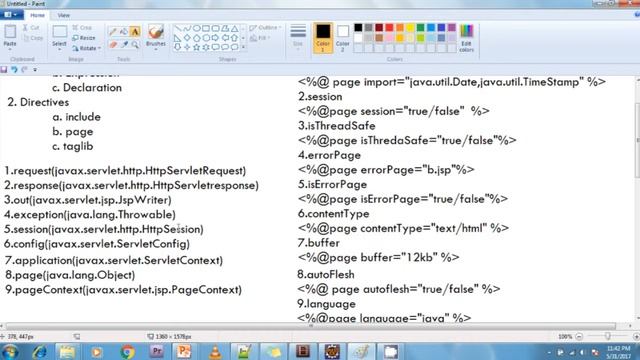
Task: Select the Fill with color bucket tool
Action: click(124, 32)
